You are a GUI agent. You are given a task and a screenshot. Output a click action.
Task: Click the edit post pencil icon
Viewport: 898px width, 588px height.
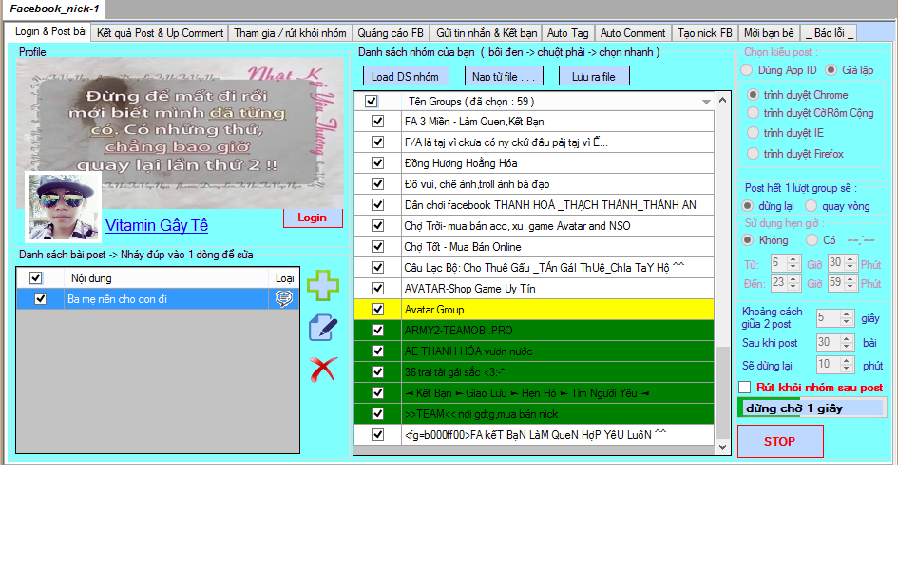click(323, 328)
